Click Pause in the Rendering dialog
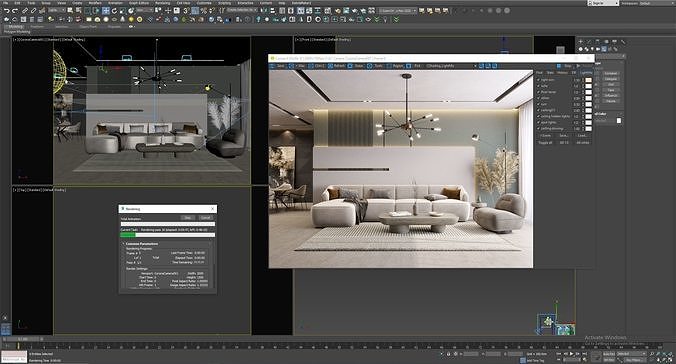Screen dimensions: 676x364 188,218
